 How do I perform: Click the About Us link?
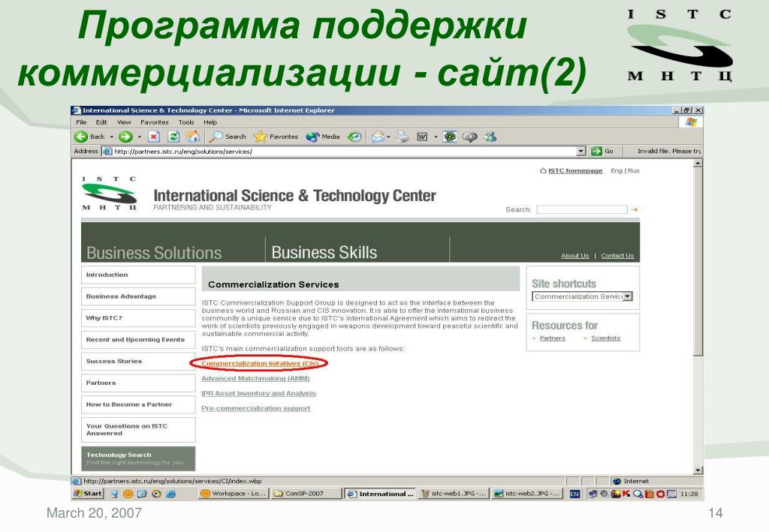coord(574,256)
